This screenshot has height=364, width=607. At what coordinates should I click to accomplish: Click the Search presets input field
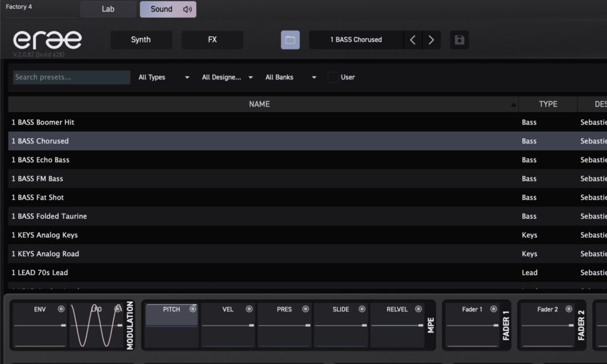(72, 78)
